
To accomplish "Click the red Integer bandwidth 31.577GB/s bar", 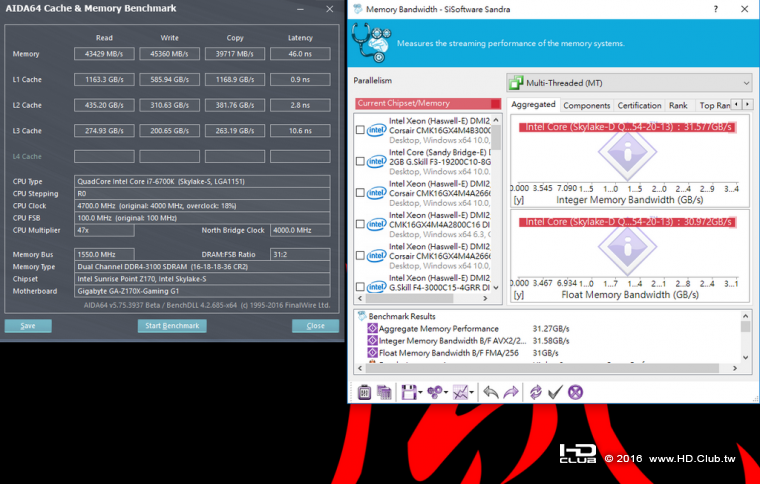I will [628, 127].
